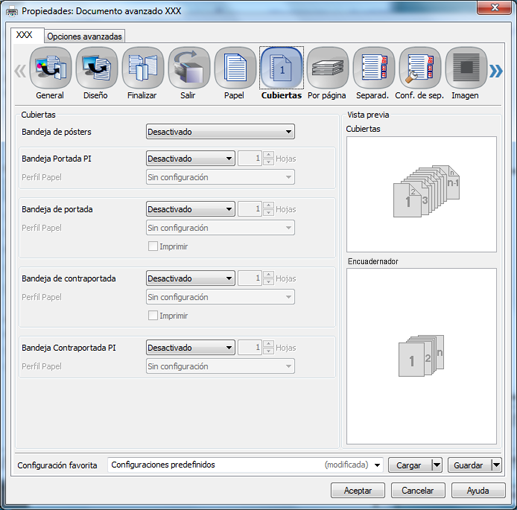Enable Imprimir under Bandeja de contraportada
This screenshot has height=510, width=517.
[153, 315]
